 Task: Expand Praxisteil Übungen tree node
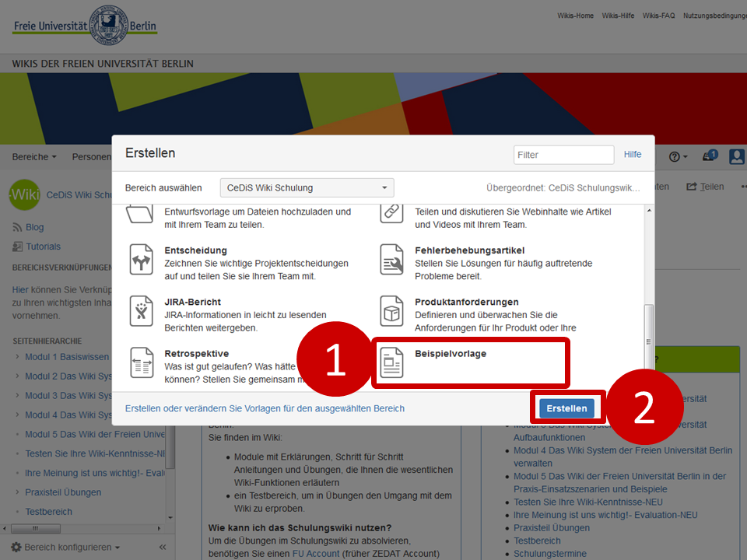(17, 492)
